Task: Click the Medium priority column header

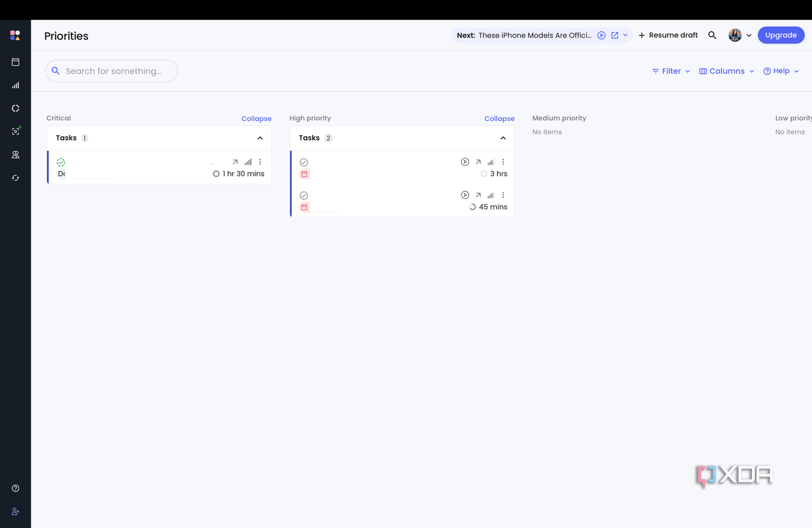Action: pos(559,118)
